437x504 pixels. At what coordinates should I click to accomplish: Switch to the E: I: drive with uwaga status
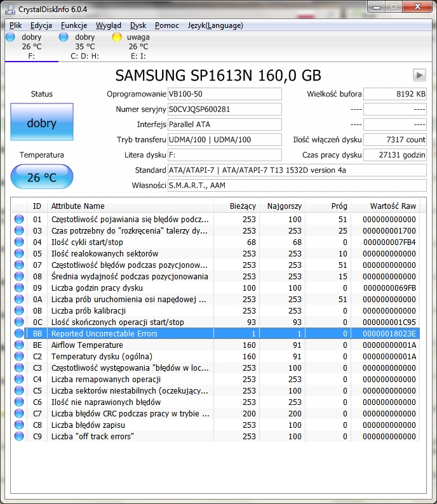138,46
